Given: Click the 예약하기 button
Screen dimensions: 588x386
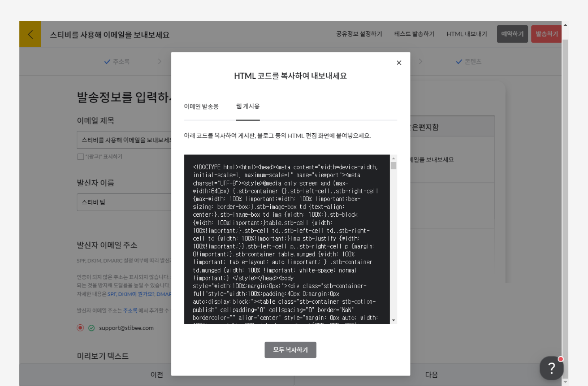Looking at the screenshot, I should click(512, 34).
